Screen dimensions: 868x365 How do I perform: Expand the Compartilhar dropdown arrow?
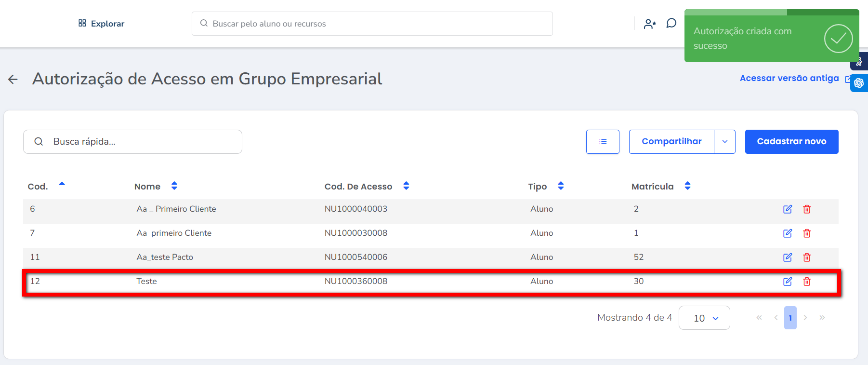pos(724,142)
